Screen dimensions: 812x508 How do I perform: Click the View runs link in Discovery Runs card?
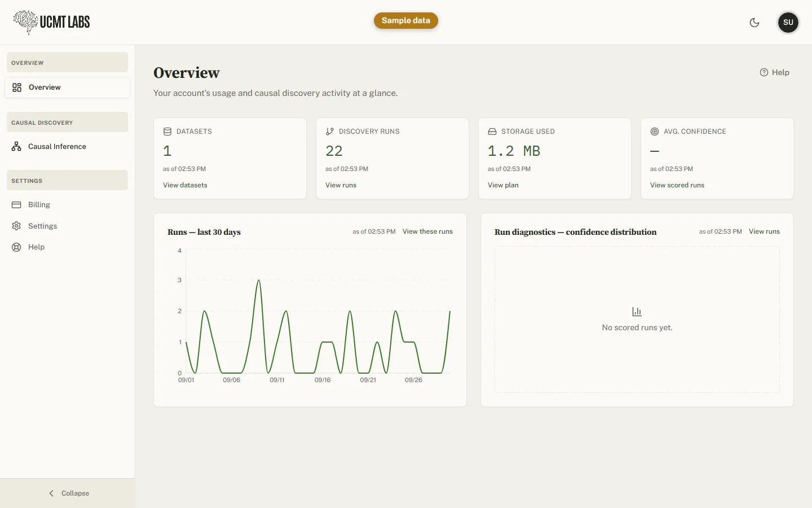pyautogui.click(x=341, y=185)
